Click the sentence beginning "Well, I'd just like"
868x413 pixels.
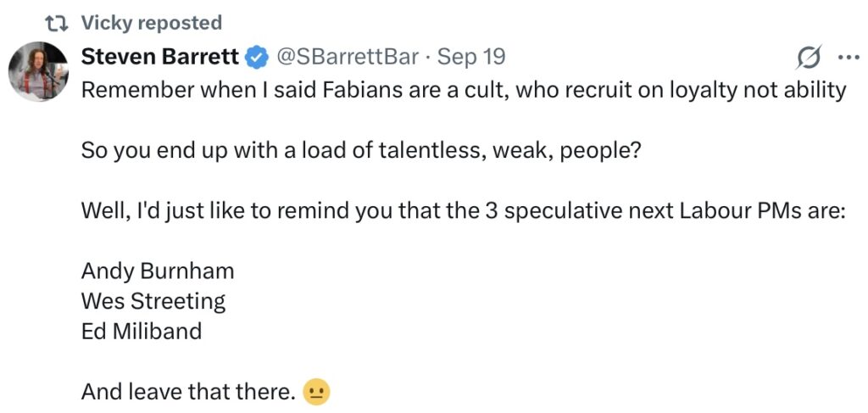[x=464, y=211]
